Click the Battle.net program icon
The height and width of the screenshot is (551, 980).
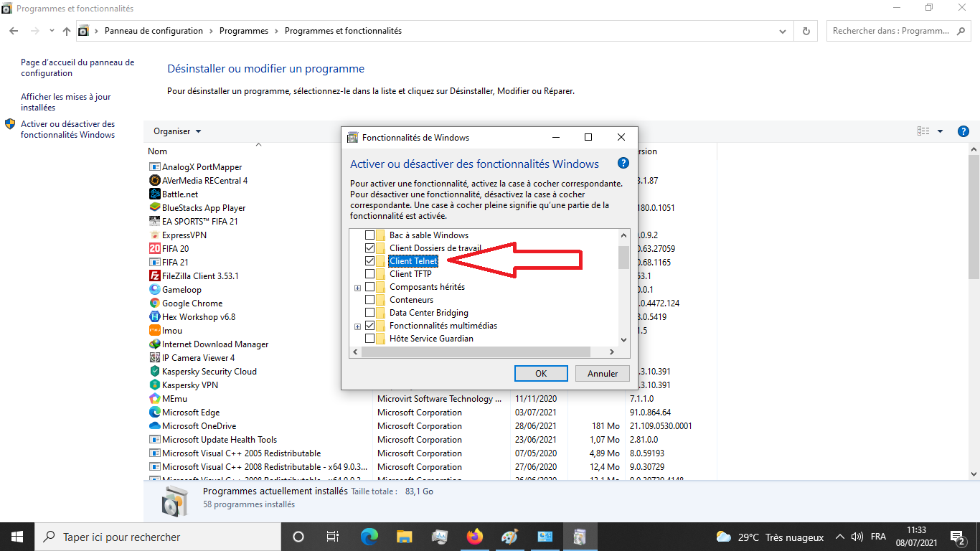(x=154, y=194)
